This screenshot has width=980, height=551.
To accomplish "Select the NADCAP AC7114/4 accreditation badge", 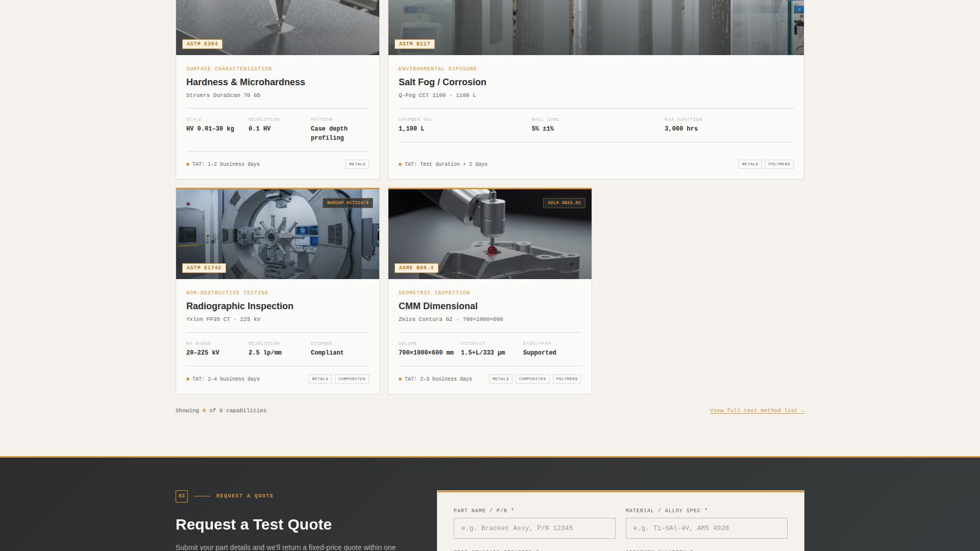I will [x=348, y=203].
